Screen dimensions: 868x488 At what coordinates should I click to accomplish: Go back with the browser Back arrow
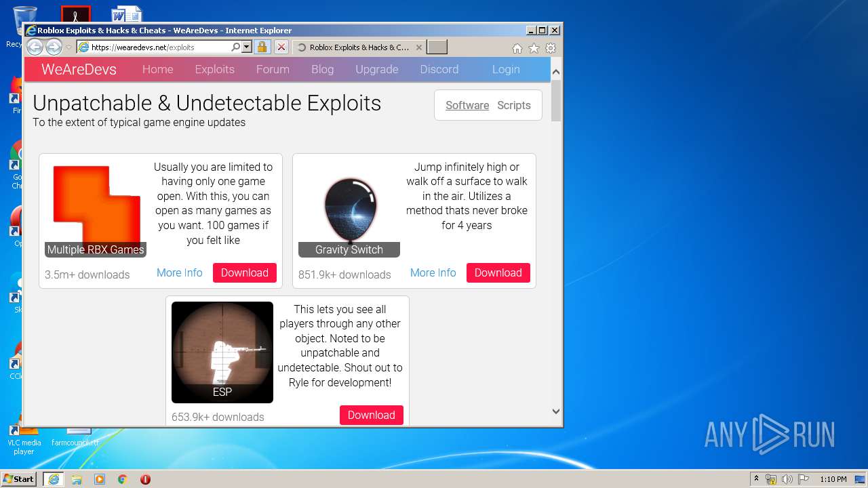tap(35, 47)
